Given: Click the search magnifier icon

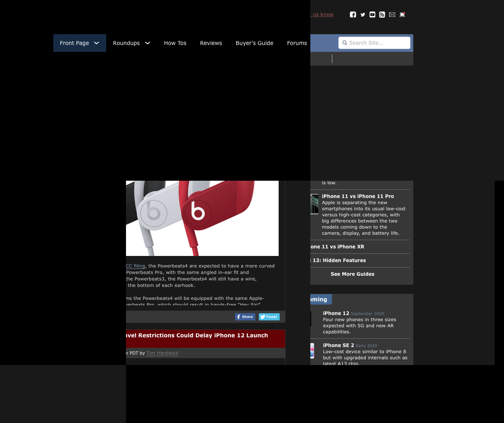Looking at the screenshot, I should (345, 43).
